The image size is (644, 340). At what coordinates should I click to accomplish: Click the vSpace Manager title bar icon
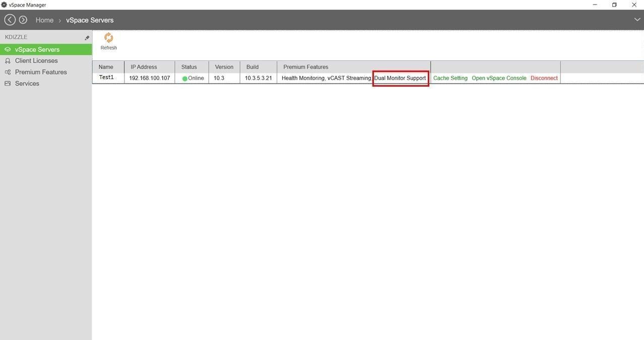pos(4,5)
